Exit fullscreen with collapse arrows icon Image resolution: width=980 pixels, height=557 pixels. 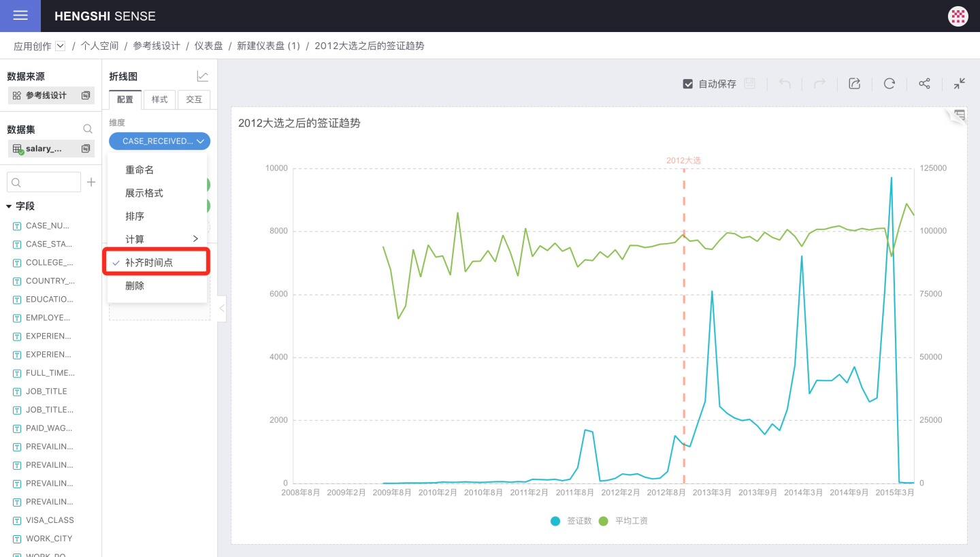click(959, 84)
